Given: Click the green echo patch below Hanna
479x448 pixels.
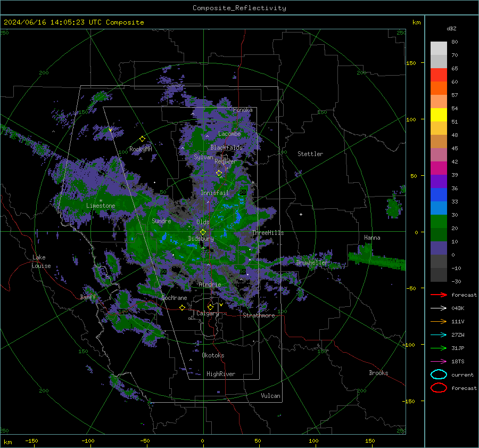Looking at the screenshot, I should [376, 258].
